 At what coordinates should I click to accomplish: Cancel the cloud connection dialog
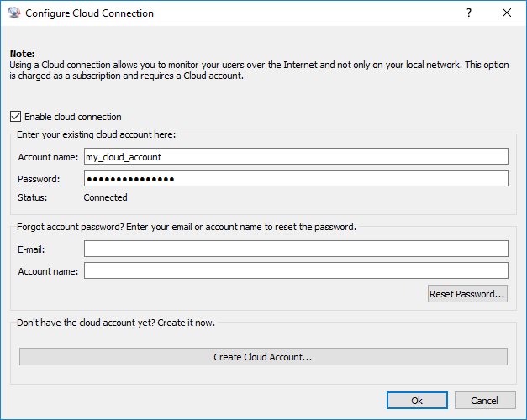(x=485, y=401)
